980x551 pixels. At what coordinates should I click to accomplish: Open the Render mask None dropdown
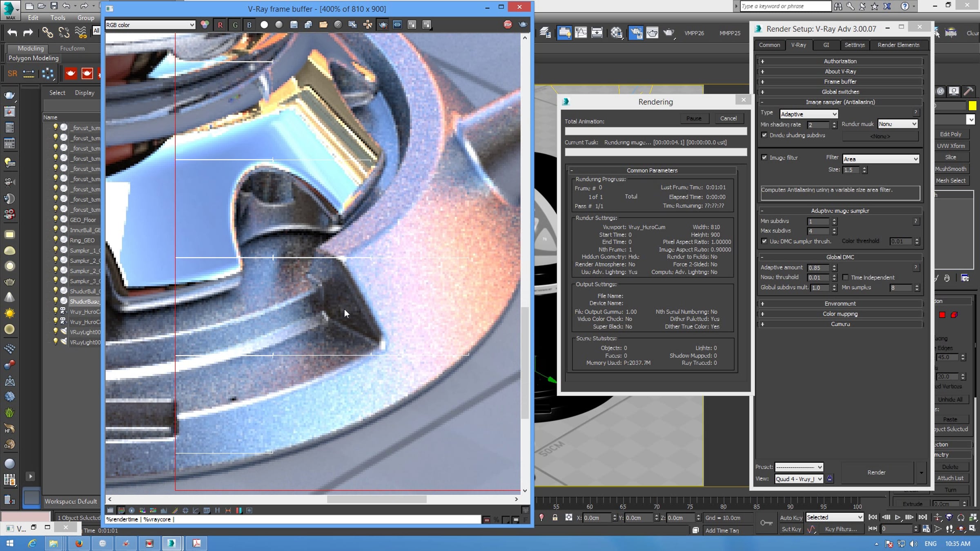tap(898, 124)
